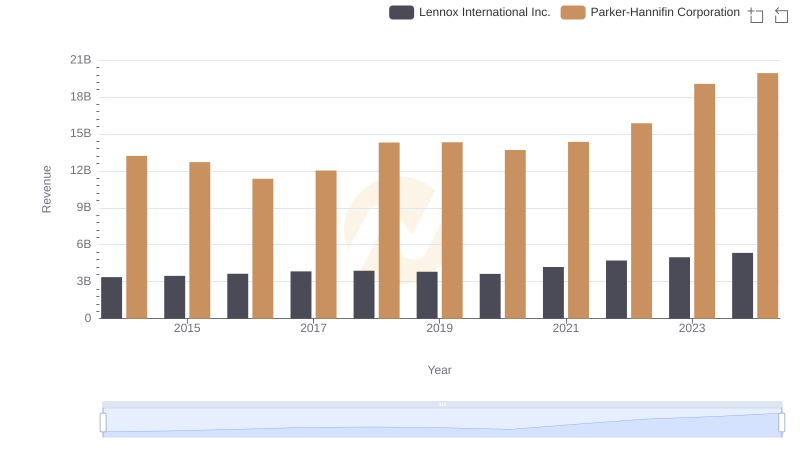Click the zoom area select icon
This screenshot has width=800, height=461.
tap(756, 15)
